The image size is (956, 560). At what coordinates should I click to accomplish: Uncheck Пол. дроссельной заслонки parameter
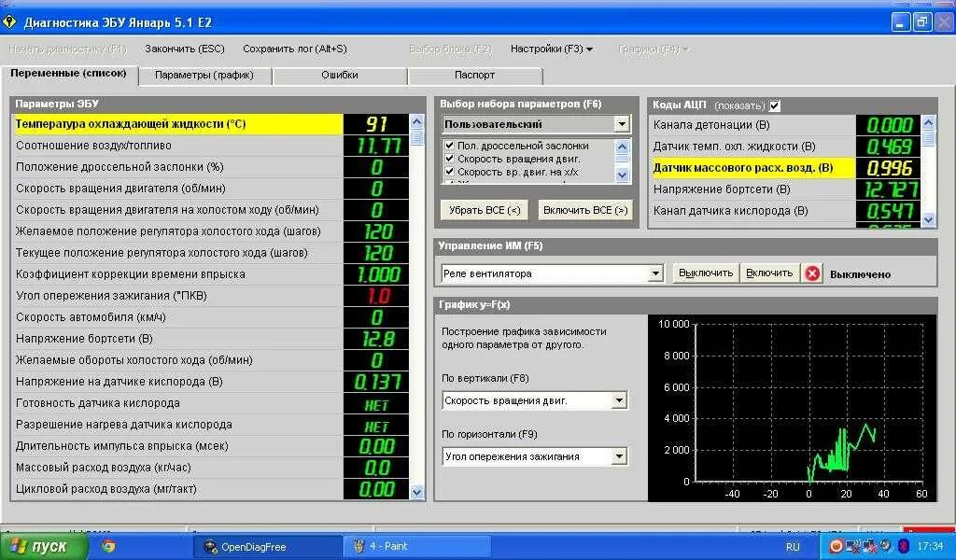[449, 146]
